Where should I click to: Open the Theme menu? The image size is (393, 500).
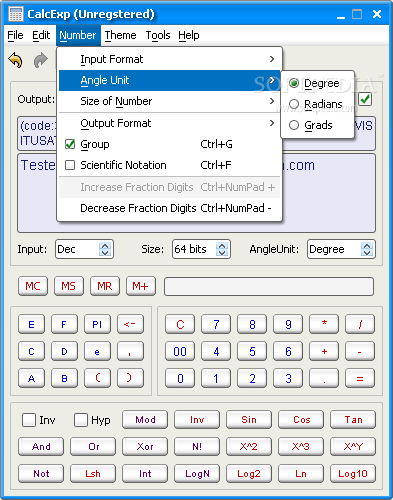(x=120, y=35)
